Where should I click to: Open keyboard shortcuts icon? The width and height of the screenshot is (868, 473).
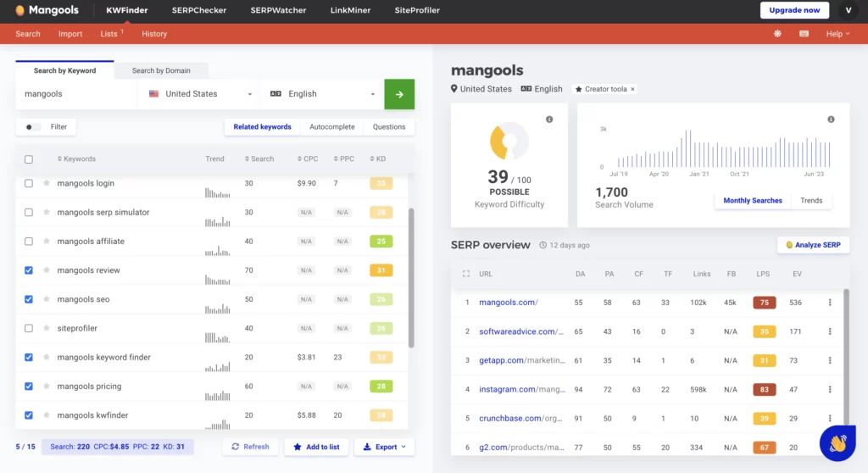pos(804,34)
